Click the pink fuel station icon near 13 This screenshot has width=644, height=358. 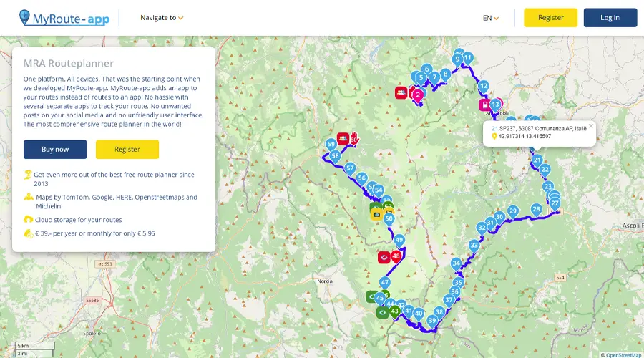[484, 105]
